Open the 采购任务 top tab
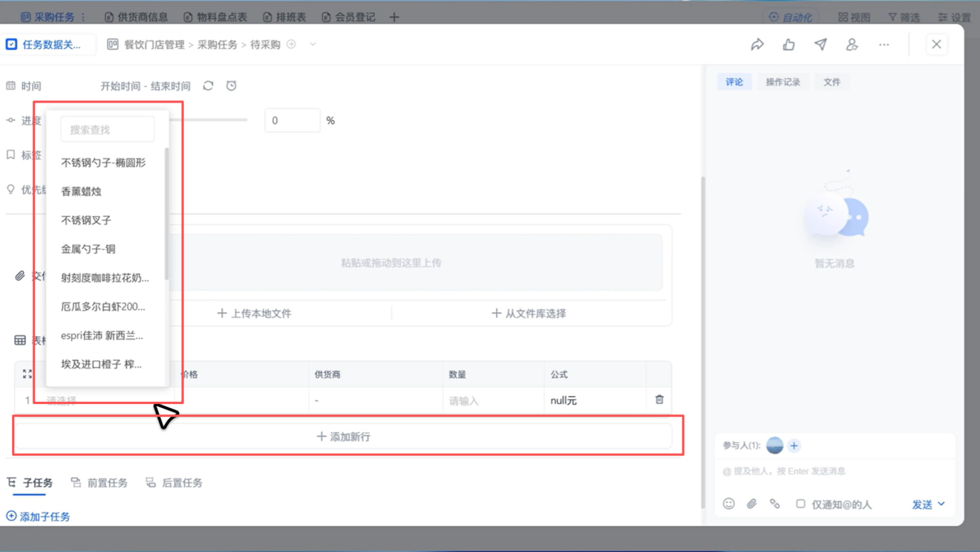Viewport: 980px width, 552px height. pos(48,16)
